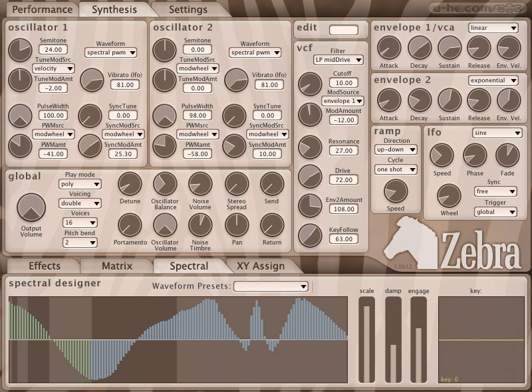Open the Waveform Presets dropdown
The image size is (532, 392).
point(271,286)
